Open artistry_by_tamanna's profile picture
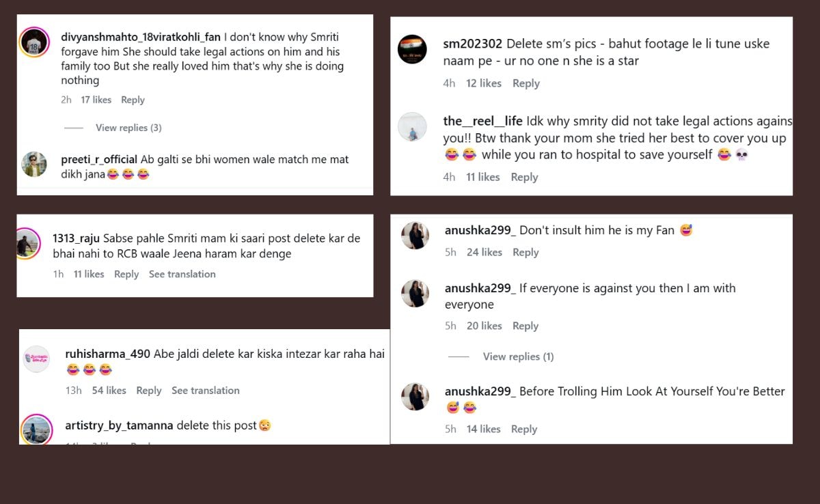The width and height of the screenshot is (820, 504). coord(36,430)
